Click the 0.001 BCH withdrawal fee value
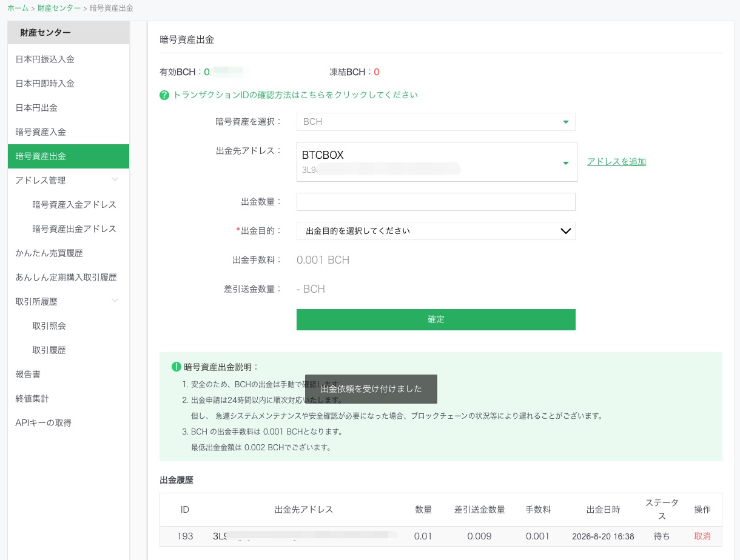The width and height of the screenshot is (740, 560). pos(323,260)
